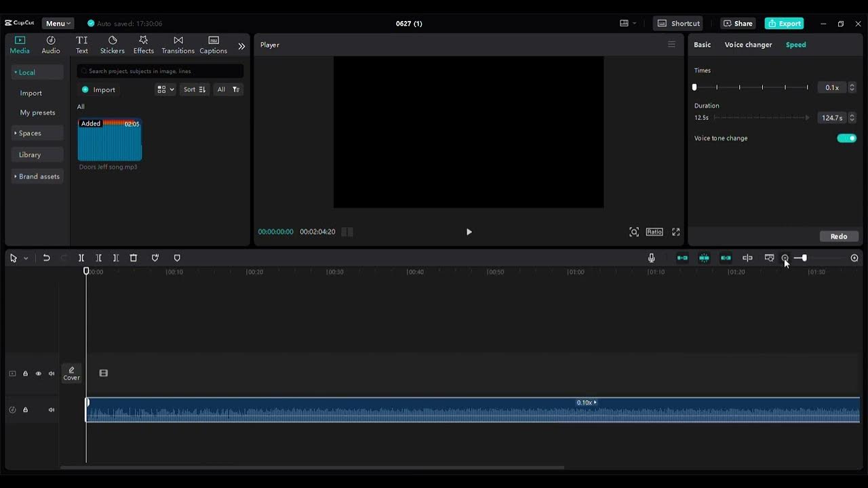Select My presets in the sidebar
Image resolution: width=868 pixels, height=488 pixels.
point(38,113)
